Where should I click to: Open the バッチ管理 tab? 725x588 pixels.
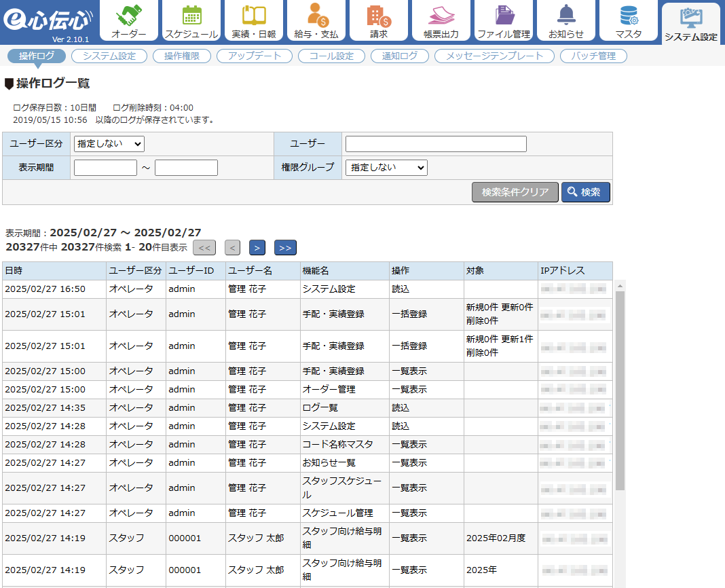point(593,56)
